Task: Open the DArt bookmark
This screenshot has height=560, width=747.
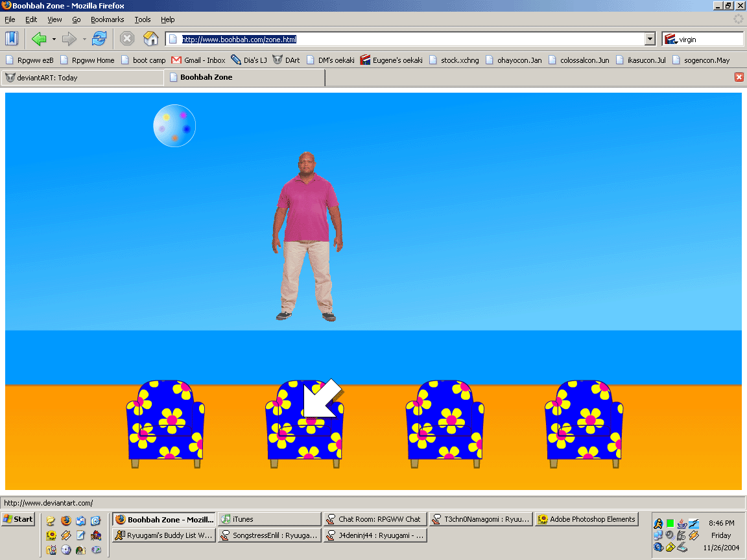Action: (287, 60)
